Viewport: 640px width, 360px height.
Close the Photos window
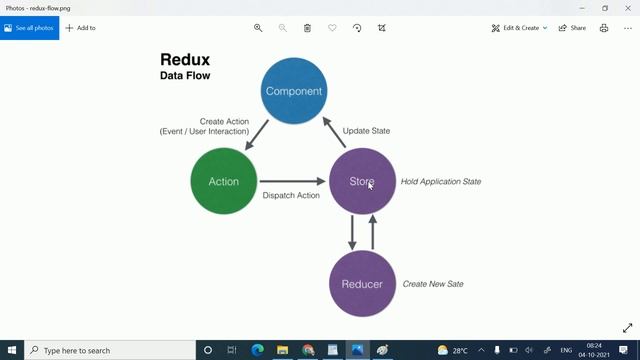click(628, 8)
